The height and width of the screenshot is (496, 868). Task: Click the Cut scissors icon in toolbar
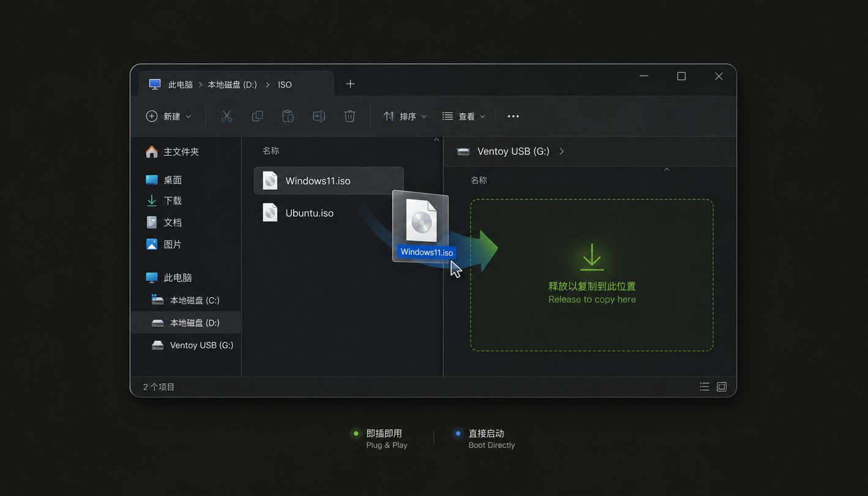[x=226, y=116]
